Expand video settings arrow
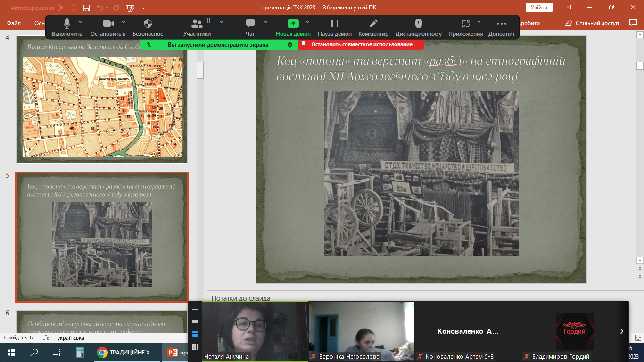The height and width of the screenshot is (362, 644). tap(124, 22)
